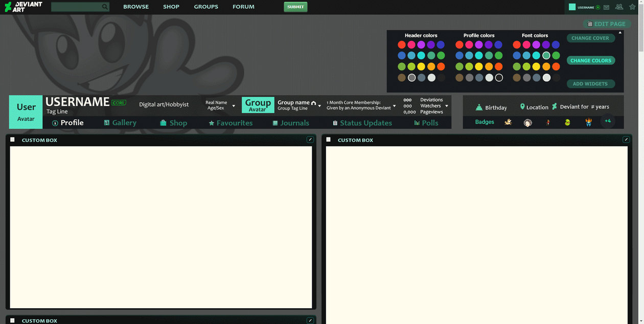Click the Edit Page button

click(x=607, y=24)
